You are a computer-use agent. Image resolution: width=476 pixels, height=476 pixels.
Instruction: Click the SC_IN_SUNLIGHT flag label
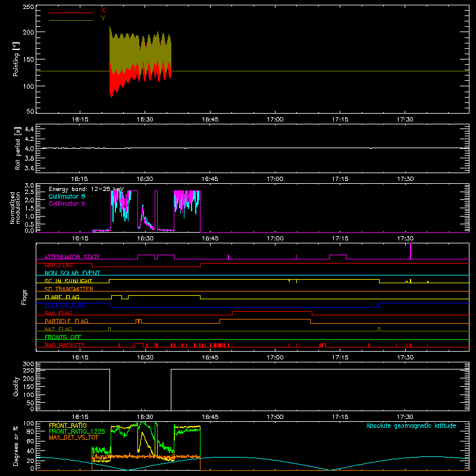tap(68, 281)
